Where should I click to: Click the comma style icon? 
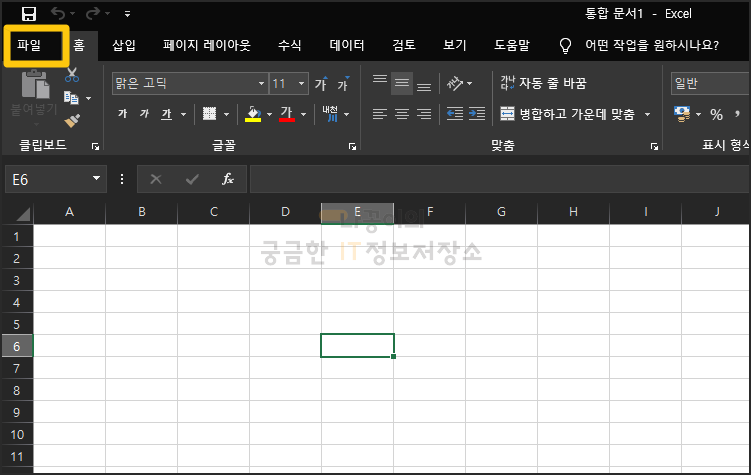click(738, 114)
